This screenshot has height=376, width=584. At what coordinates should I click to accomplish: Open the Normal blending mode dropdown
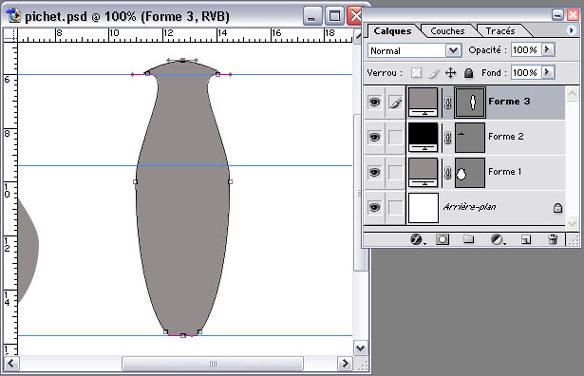point(415,50)
